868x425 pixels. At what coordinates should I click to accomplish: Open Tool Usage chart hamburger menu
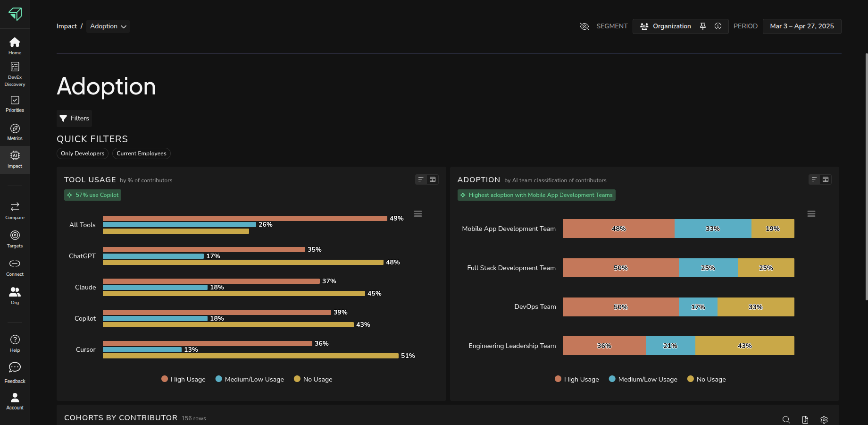pos(418,214)
